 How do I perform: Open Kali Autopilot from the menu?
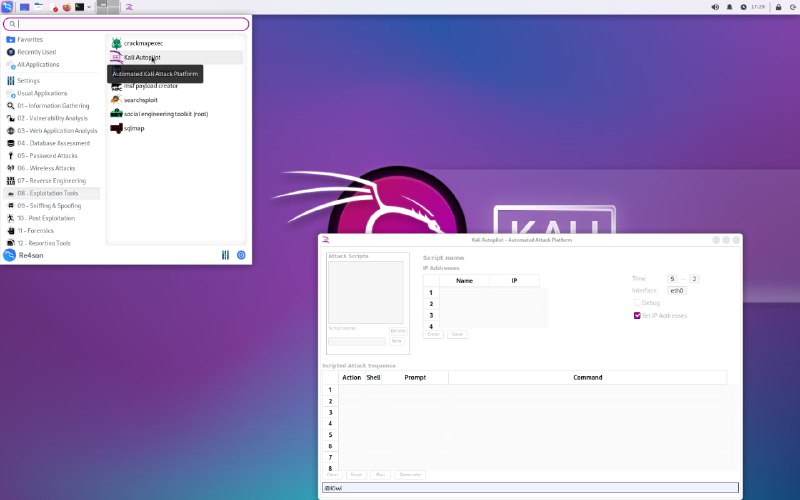pyautogui.click(x=142, y=57)
